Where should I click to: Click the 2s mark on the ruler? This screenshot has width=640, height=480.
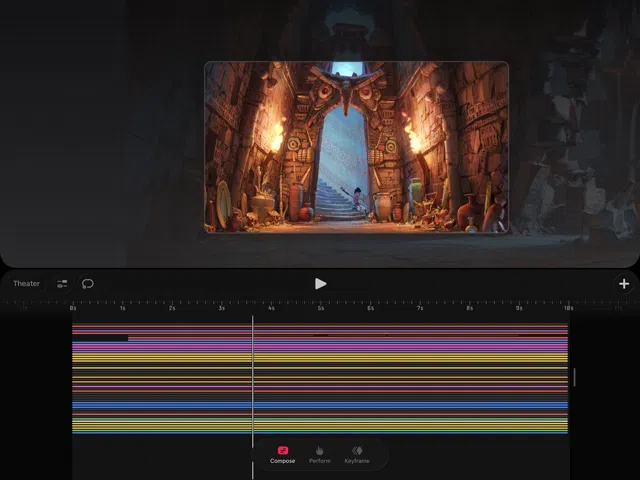(x=172, y=308)
